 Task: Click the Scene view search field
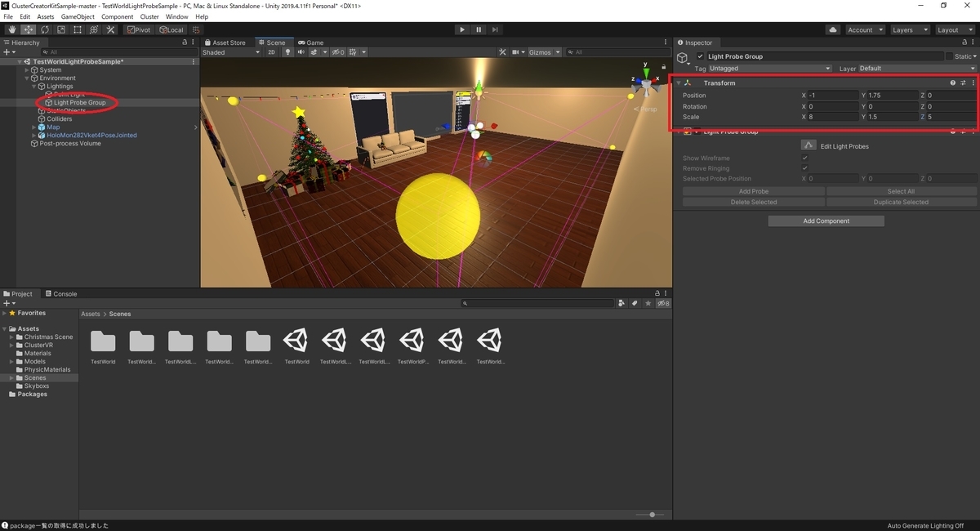coord(618,52)
